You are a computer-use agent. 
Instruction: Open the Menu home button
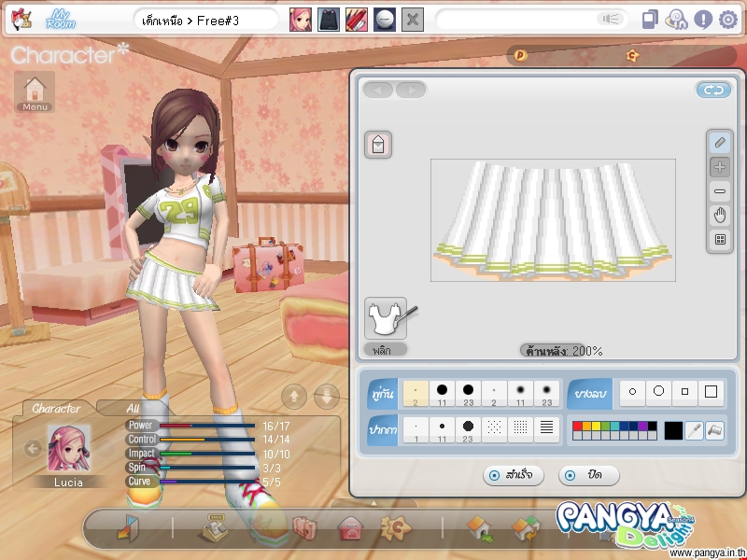35,91
